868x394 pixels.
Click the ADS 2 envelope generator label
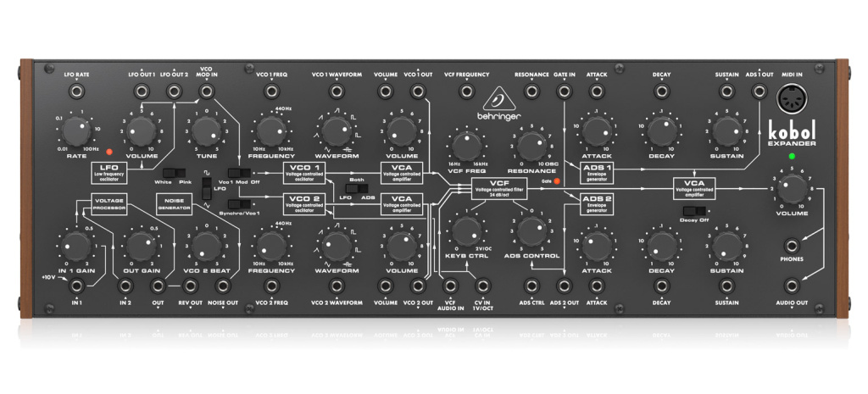click(597, 205)
